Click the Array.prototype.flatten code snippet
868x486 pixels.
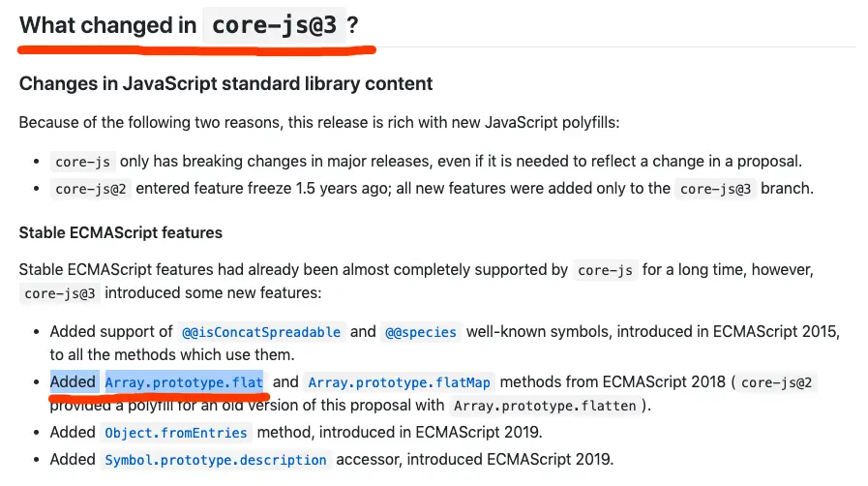coord(545,407)
